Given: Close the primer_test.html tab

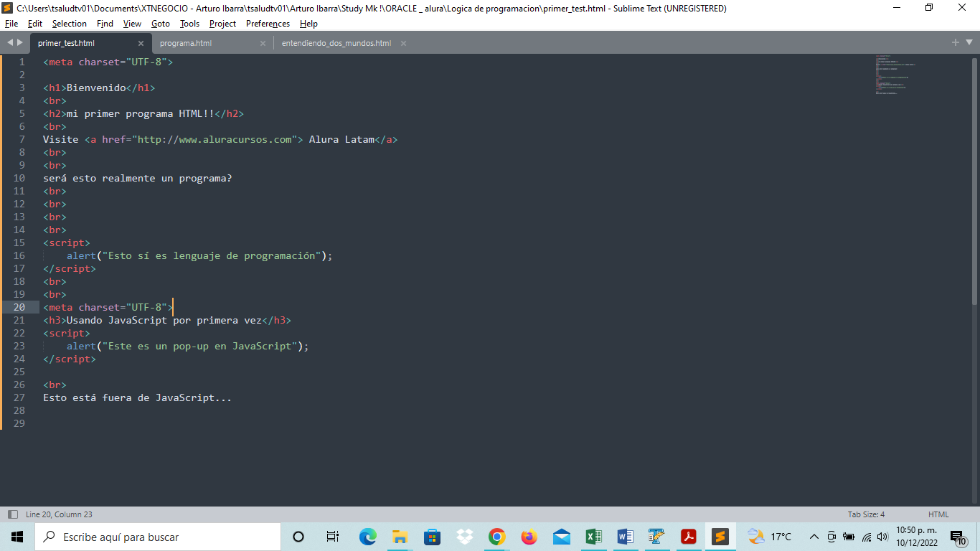Looking at the screenshot, I should tap(141, 43).
